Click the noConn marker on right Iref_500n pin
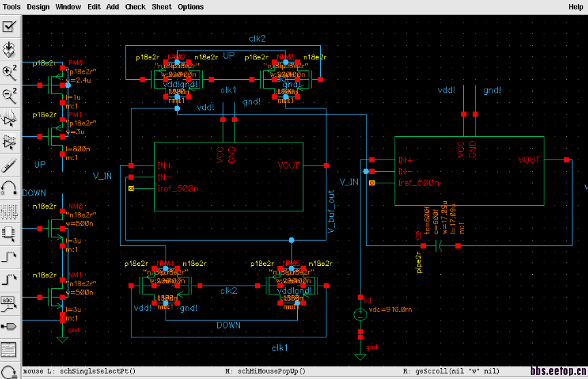588x379 pixels. pyautogui.click(x=372, y=183)
